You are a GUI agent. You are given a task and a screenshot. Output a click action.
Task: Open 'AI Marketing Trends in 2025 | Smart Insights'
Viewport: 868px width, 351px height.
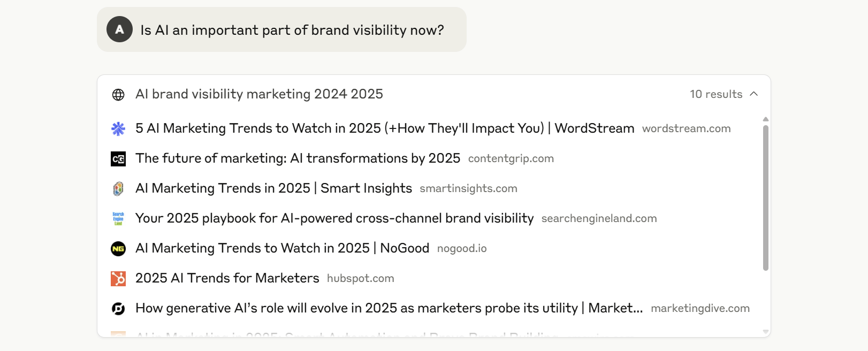(x=273, y=188)
